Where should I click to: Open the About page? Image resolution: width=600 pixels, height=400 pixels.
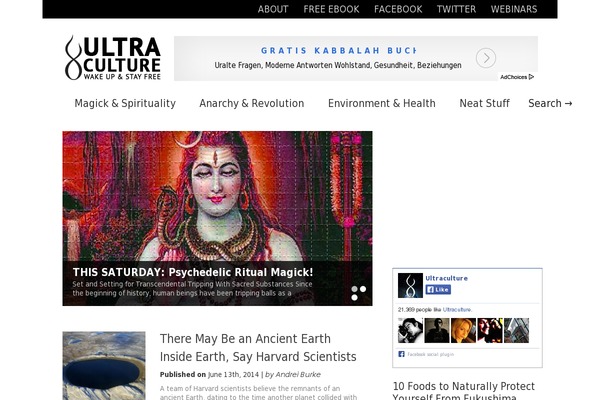click(272, 9)
